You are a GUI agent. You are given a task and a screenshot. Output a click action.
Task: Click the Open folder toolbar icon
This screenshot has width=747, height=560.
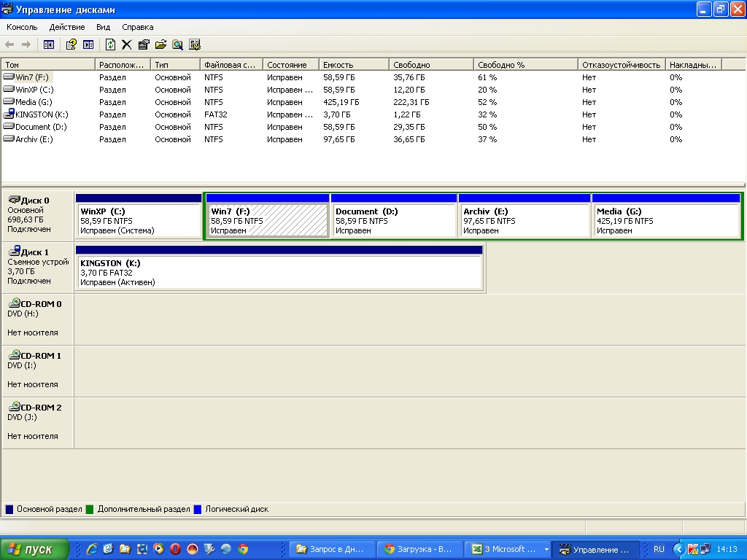coord(160,44)
